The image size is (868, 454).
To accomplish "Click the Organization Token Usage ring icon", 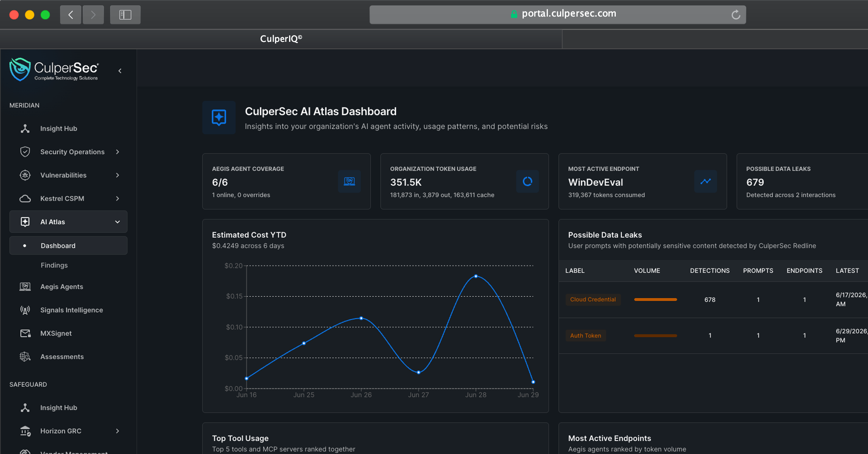I will pos(527,181).
